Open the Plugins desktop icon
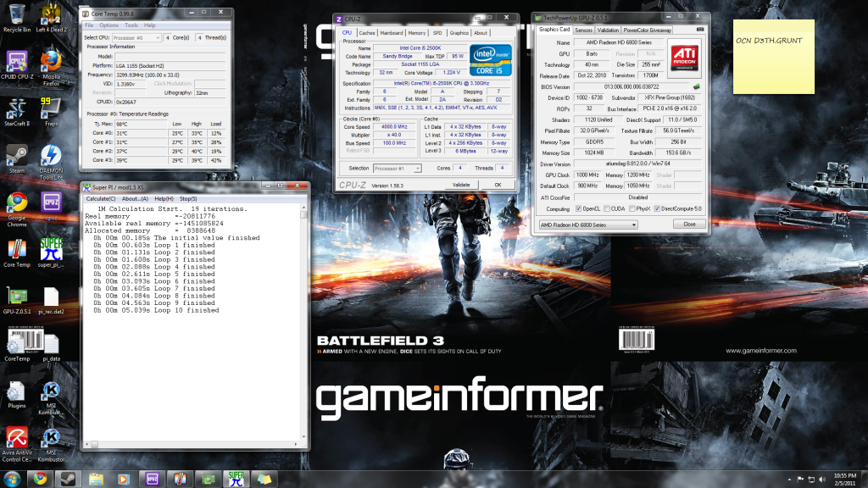Screen dimensions: 868x488 17,395
